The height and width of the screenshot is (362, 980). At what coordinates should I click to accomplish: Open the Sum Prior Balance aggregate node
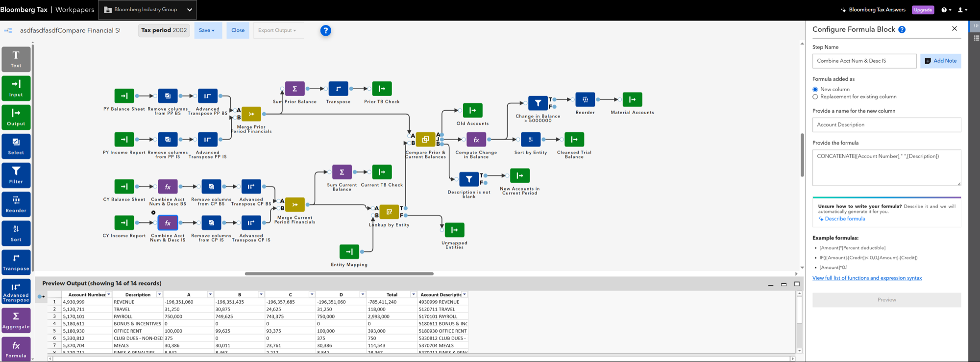click(294, 89)
